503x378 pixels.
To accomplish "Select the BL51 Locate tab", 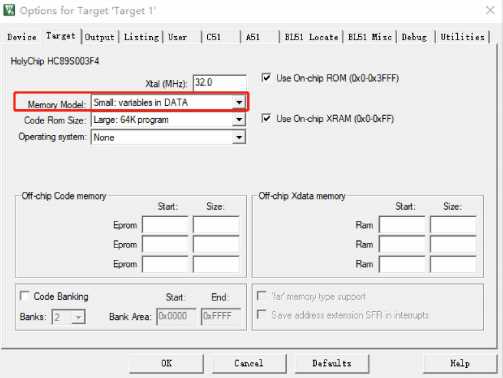I will coord(311,37).
